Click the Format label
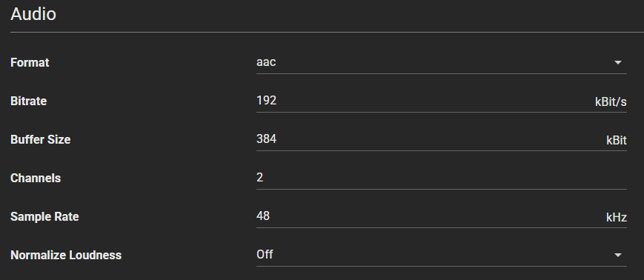 click(30, 62)
